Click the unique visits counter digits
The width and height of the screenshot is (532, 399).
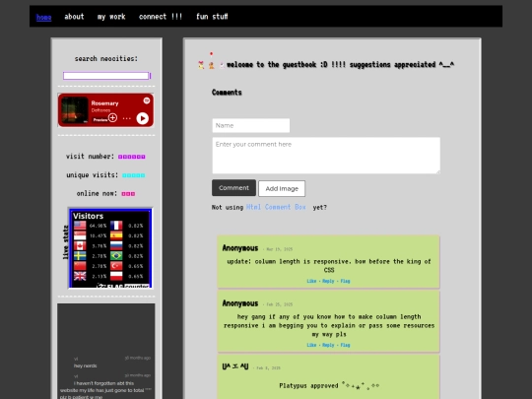(133, 175)
